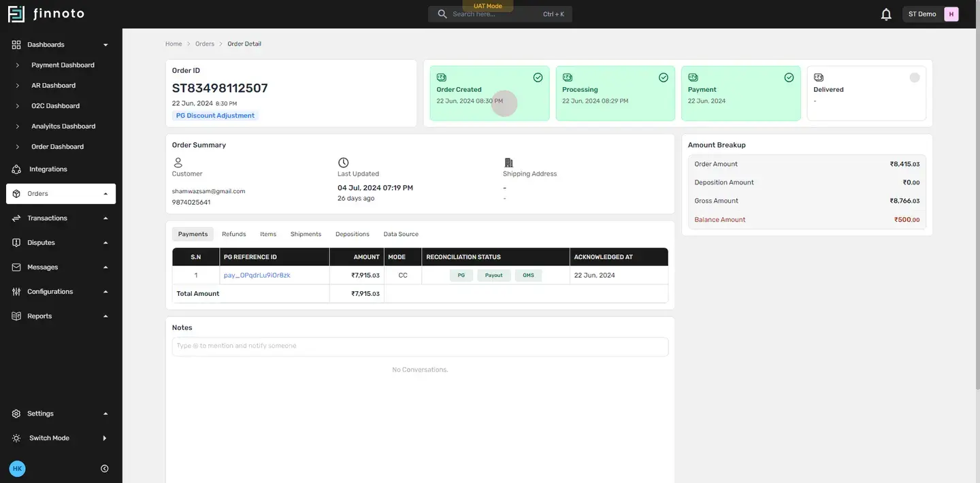
Task: Collapse the Dashboards menu arrow
Action: 105,45
